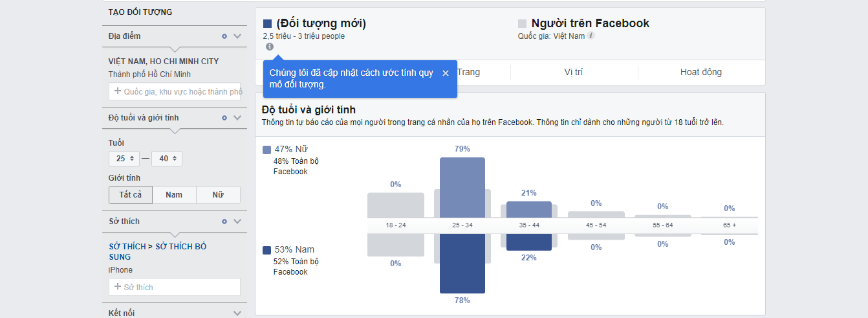Open the maximum age dropdown showing 40

point(167,159)
